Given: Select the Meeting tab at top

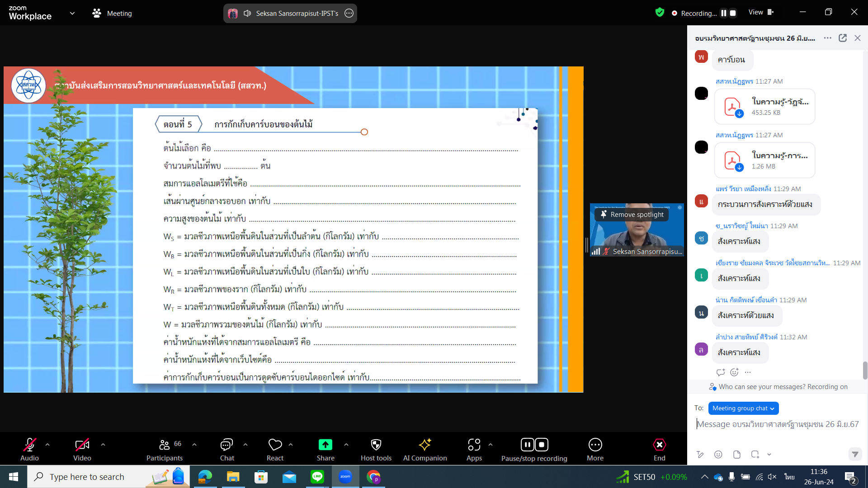Looking at the screenshot, I should coord(112,13).
